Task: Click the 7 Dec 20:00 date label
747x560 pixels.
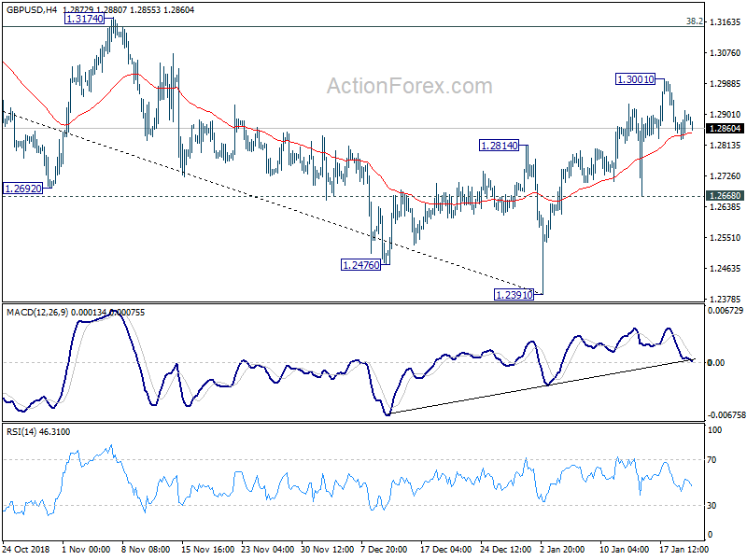Action: [x=384, y=549]
